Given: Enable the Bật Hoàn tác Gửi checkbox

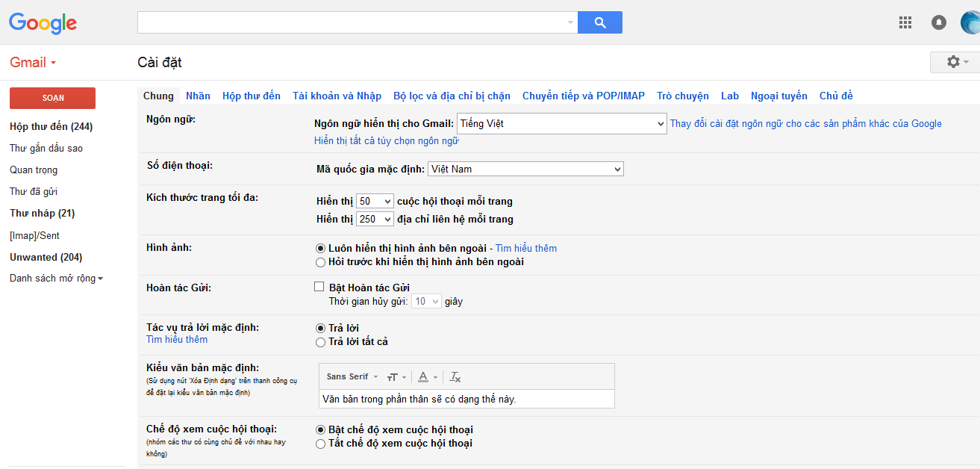Looking at the screenshot, I should [x=319, y=287].
